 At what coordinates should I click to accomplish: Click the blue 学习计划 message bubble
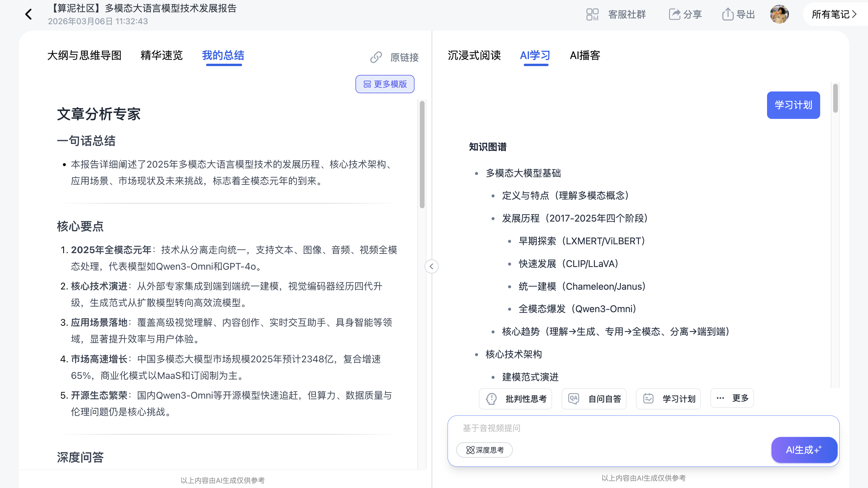[x=793, y=105]
